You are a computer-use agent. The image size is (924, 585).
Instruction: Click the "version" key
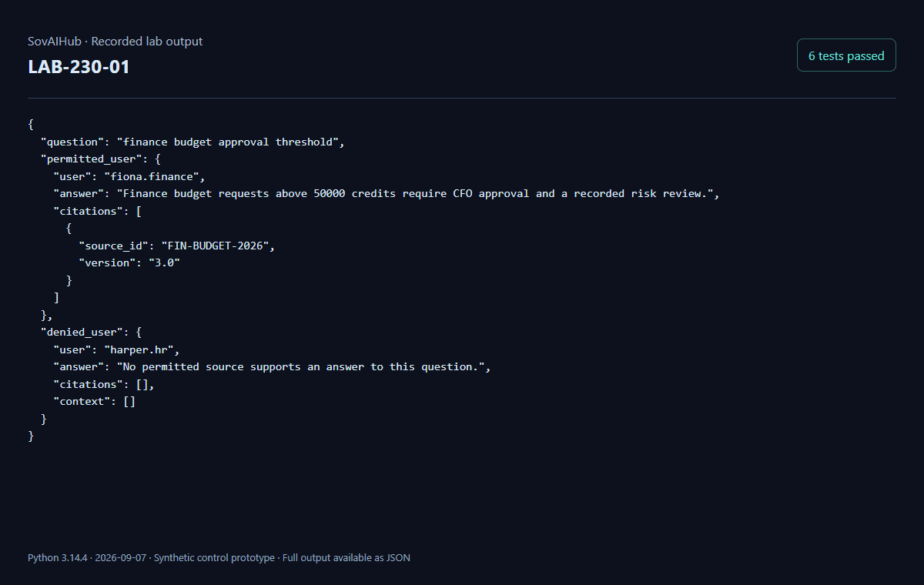pyautogui.click(x=107, y=262)
